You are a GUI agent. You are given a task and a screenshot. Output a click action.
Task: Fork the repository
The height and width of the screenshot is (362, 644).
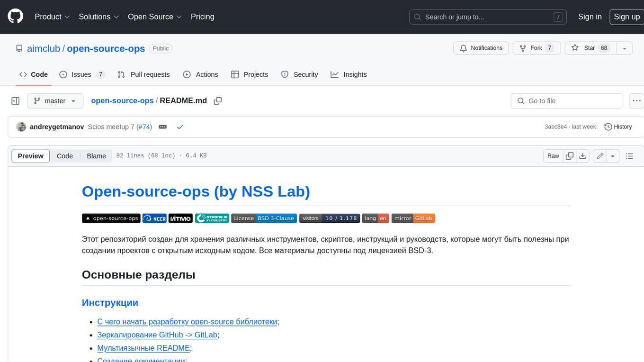tap(537, 48)
